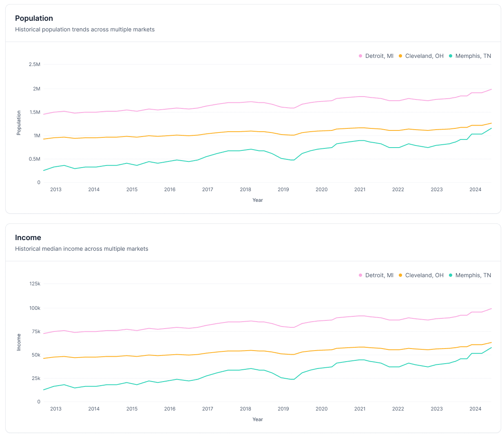This screenshot has height=437, width=504.
Task: Click the 2.5M label on Population y-axis
Action: [35, 64]
